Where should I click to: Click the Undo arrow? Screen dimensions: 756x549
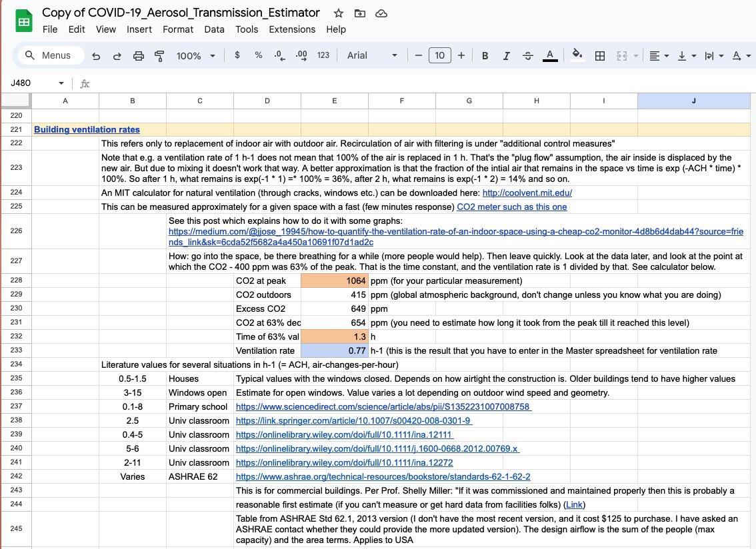(x=96, y=56)
